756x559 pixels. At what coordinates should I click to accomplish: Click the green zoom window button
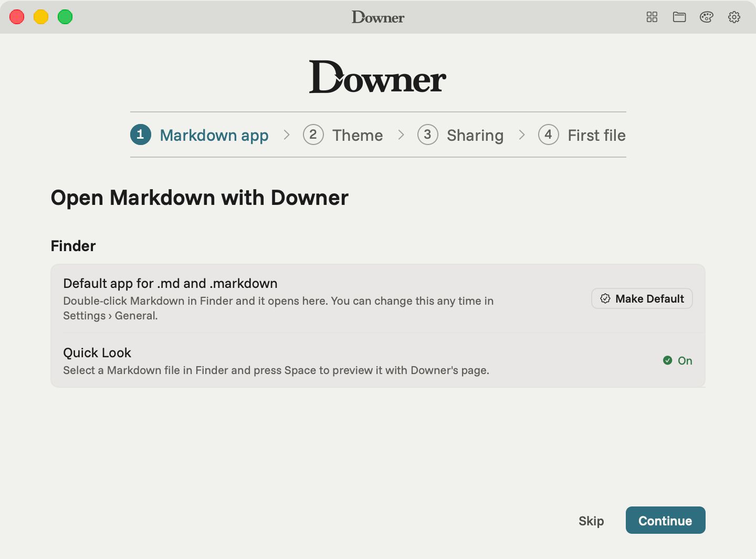(65, 17)
